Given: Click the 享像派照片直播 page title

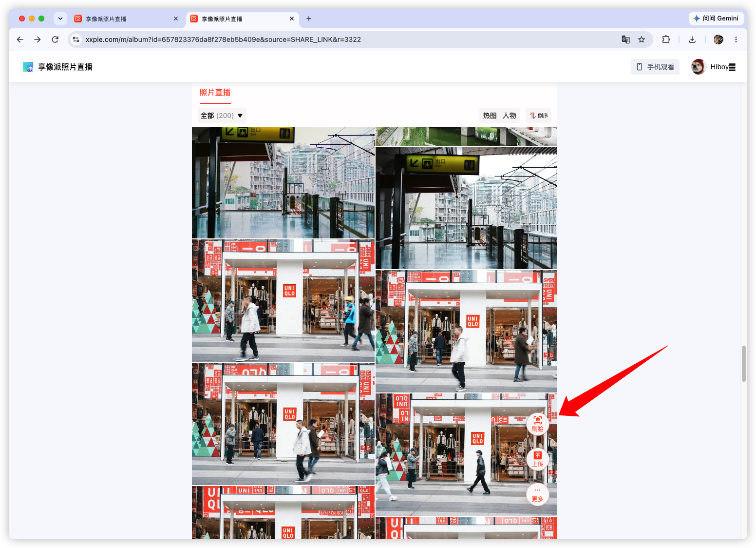Looking at the screenshot, I should click(65, 67).
